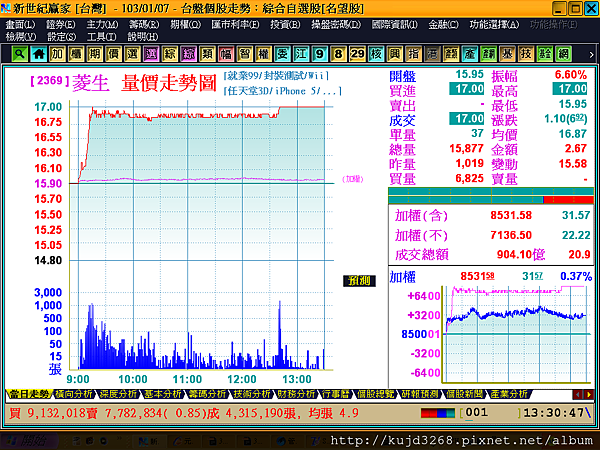Click the 成交總額 904.10億 value
Screen dimensions: 600x450
click(520, 254)
